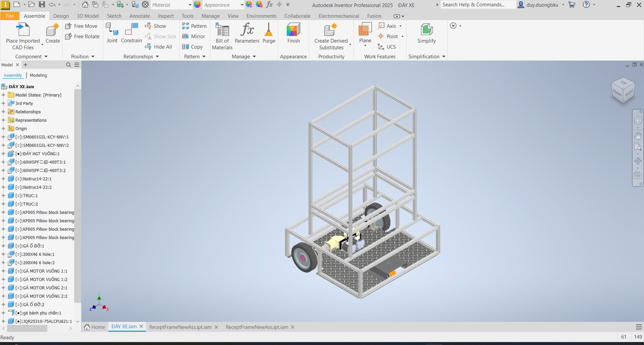Click the Create Derived Substitutes icon
Viewport: 644px width, 345px height.
click(x=331, y=30)
